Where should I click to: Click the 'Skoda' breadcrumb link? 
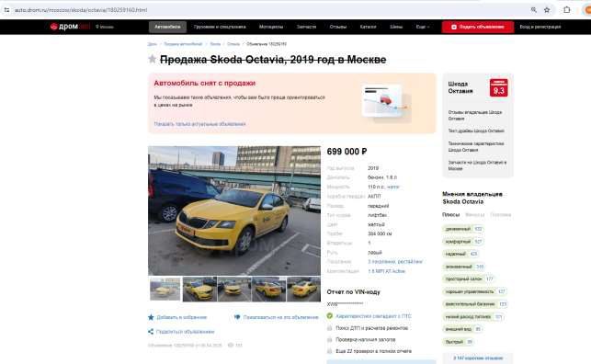[215, 44]
